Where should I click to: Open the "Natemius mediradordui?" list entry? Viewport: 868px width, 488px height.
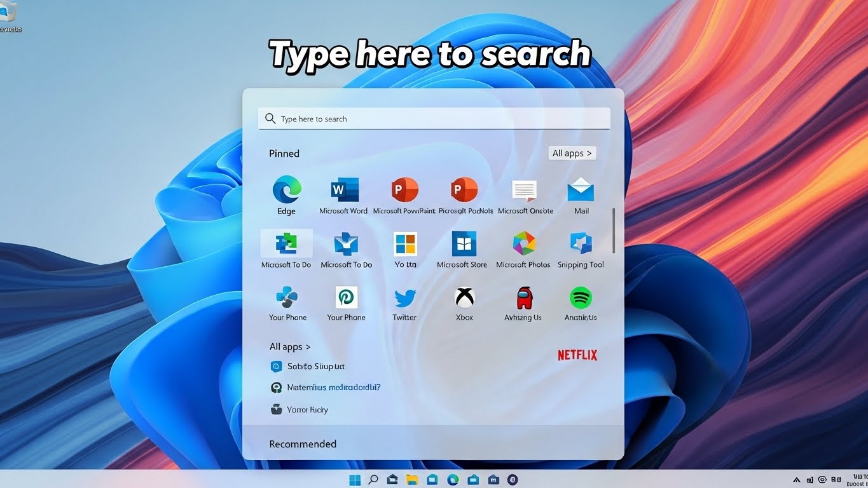click(325, 388)
